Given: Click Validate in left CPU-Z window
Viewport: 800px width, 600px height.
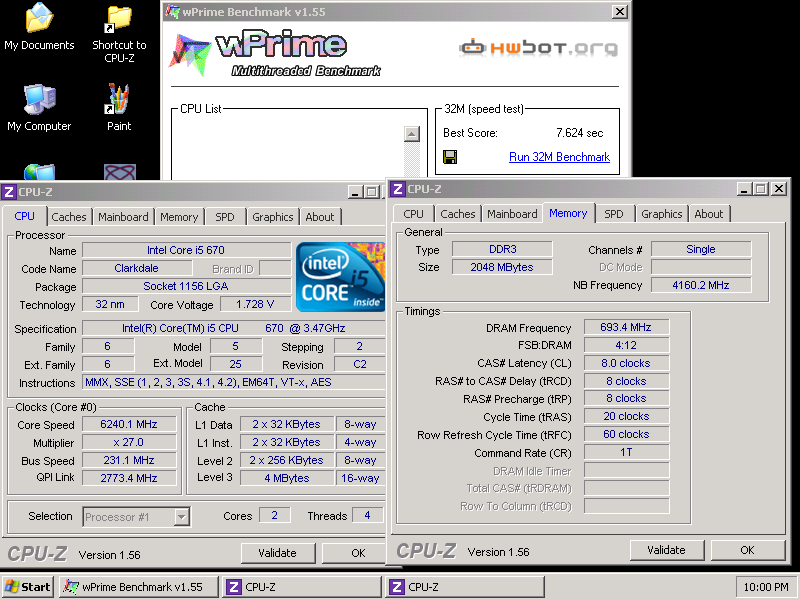Looking at the screenshot, I should pos(278,553).
